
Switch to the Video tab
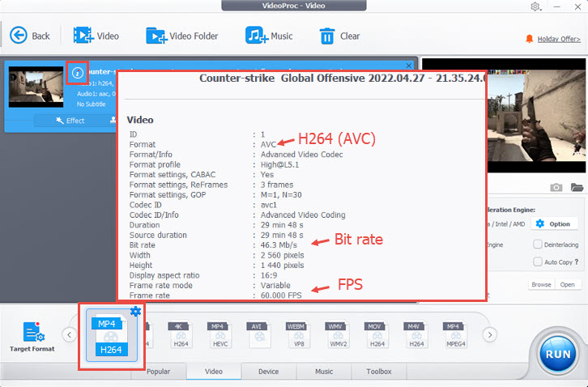(x=214, y=372)
